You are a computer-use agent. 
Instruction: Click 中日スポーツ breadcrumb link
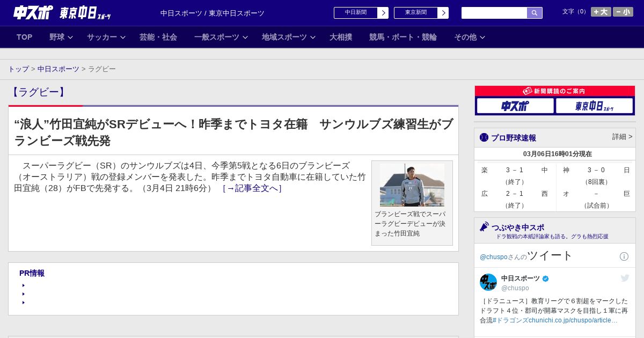(58, 69)
